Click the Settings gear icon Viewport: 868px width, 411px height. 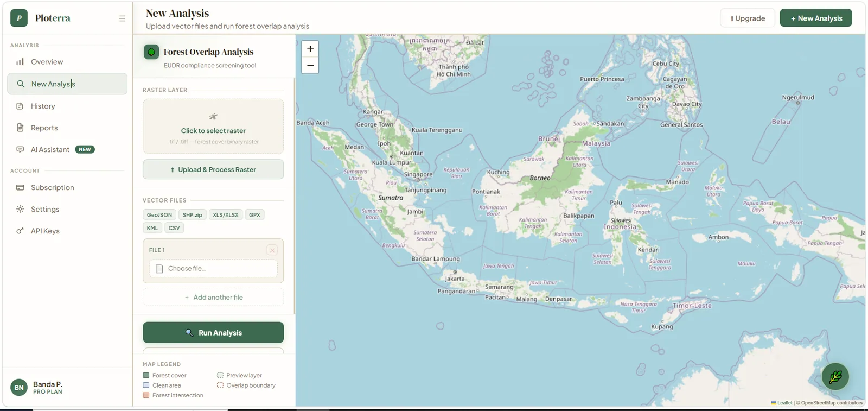[x=20, y=209]
